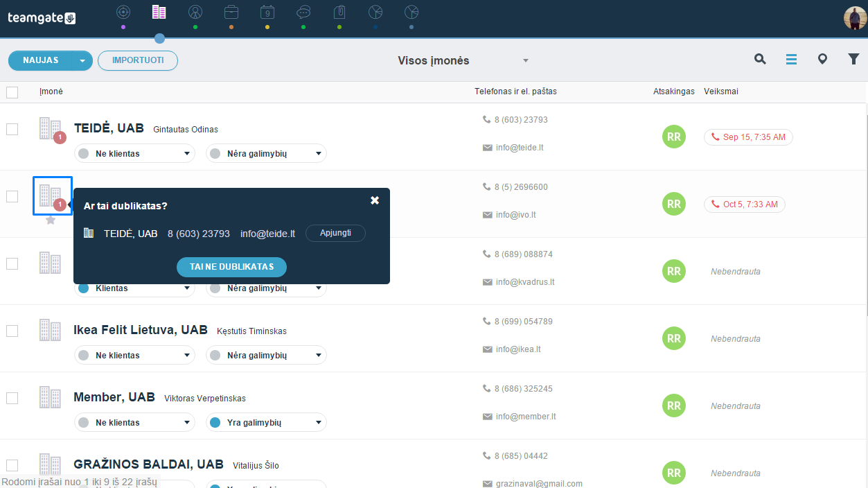The image size is (868, 488).
Task: Click the Apjungti merge button
Action: coord(335,233)
